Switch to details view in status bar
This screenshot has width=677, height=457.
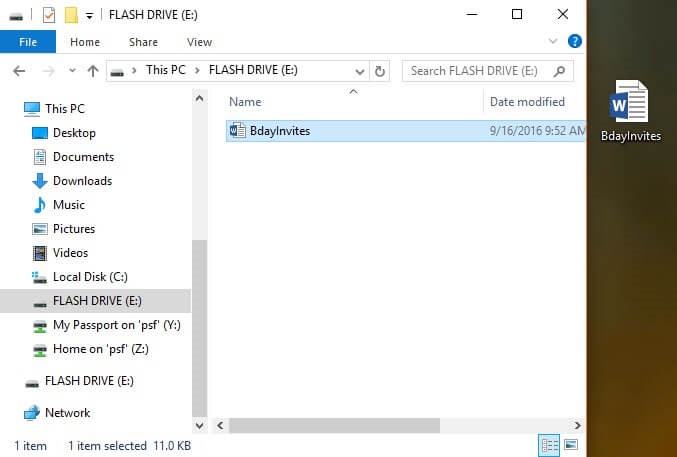click(549, 444)
